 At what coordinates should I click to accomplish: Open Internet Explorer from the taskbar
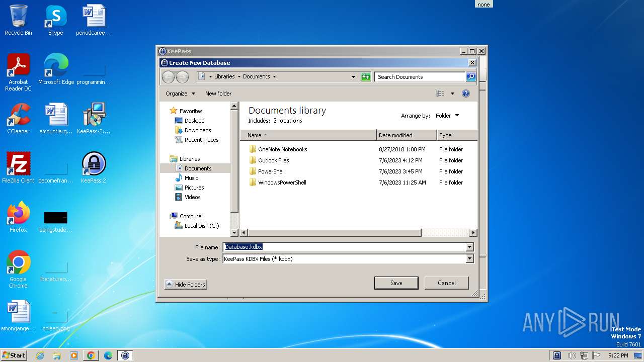[40, 355]
